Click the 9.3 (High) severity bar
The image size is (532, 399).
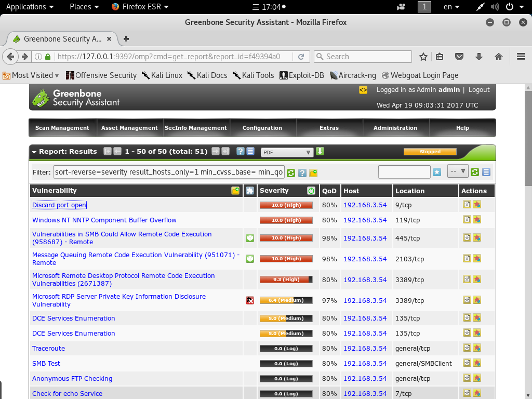[286, 280]
